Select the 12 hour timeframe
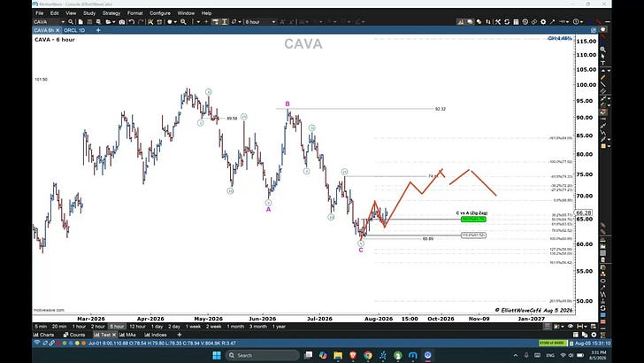Viewport: 644px width, 363px height. [x=137, y=327]
